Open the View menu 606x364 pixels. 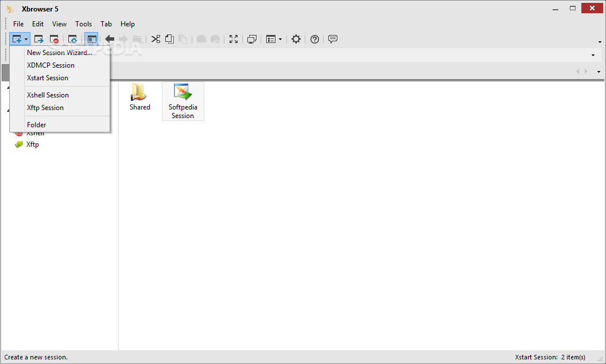[x=59, y=24]
